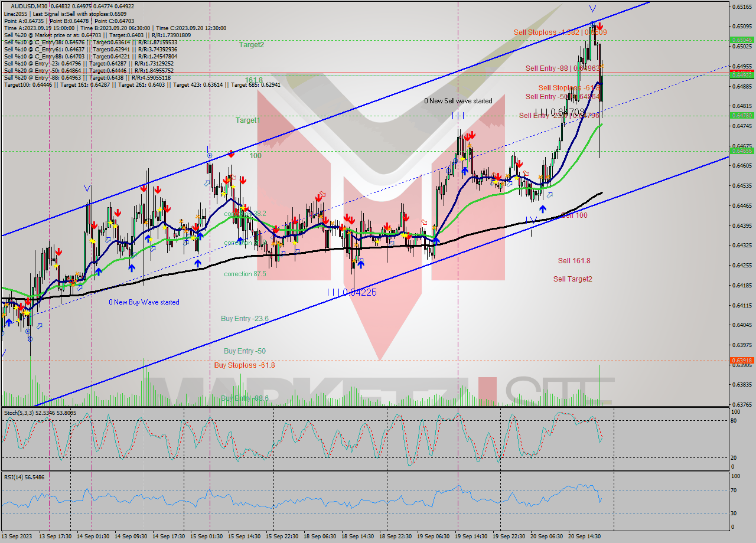Image resolution: width=756 pixels, height=543 pixels.
Task: Click the red down arrow left of green 100 label
Action: pos(231,154)
